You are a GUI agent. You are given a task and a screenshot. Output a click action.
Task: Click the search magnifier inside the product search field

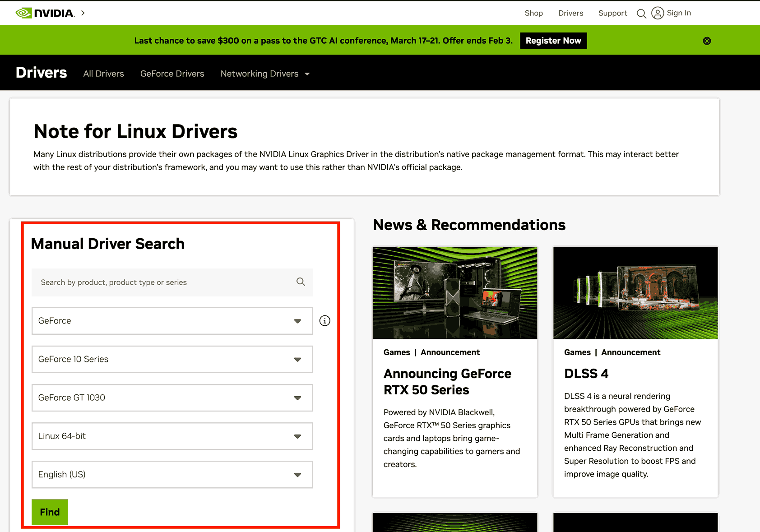point(301,282)
